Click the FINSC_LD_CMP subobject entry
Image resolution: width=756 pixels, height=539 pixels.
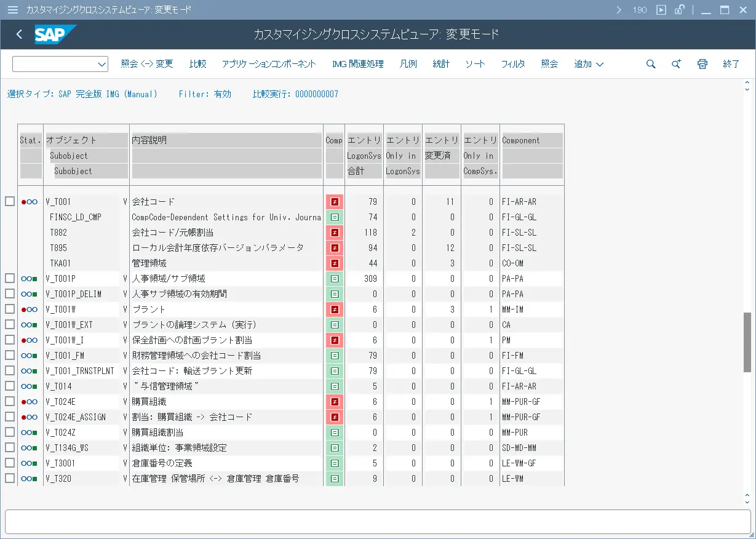click(76, 217)
